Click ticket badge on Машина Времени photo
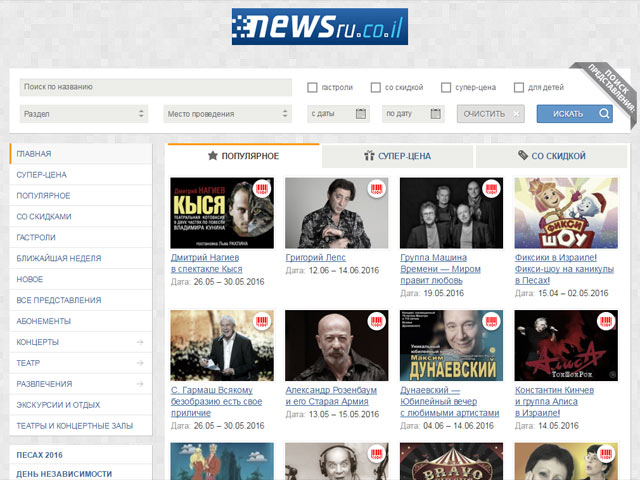Image resolution: width=640 pixels, height=480 pixels. (x=491, y=189)
